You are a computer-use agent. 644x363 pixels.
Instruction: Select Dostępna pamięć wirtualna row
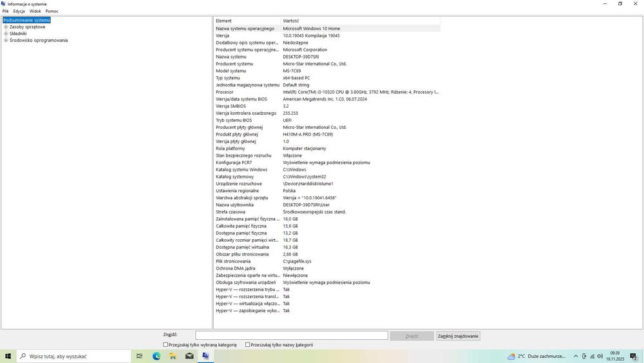click(x=327, y=247)
